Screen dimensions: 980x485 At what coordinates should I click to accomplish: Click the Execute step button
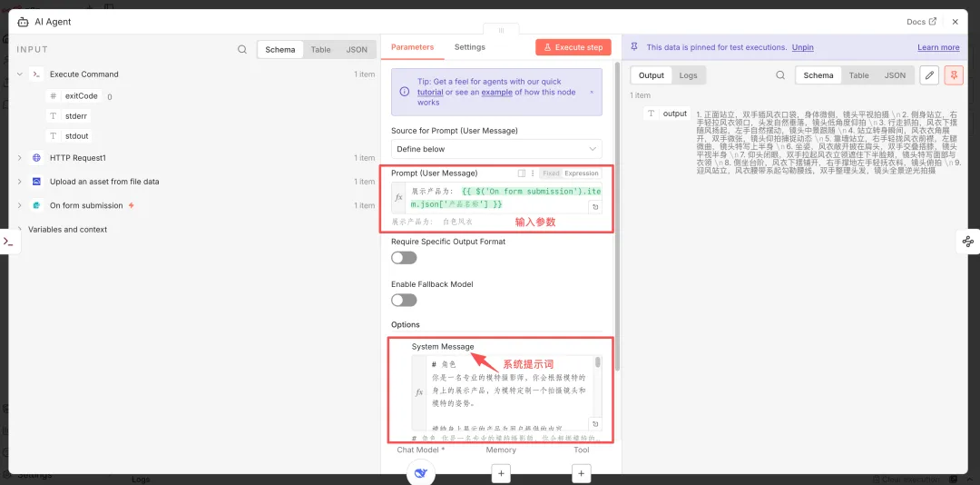pyautogui.click(x=573, y=47)
